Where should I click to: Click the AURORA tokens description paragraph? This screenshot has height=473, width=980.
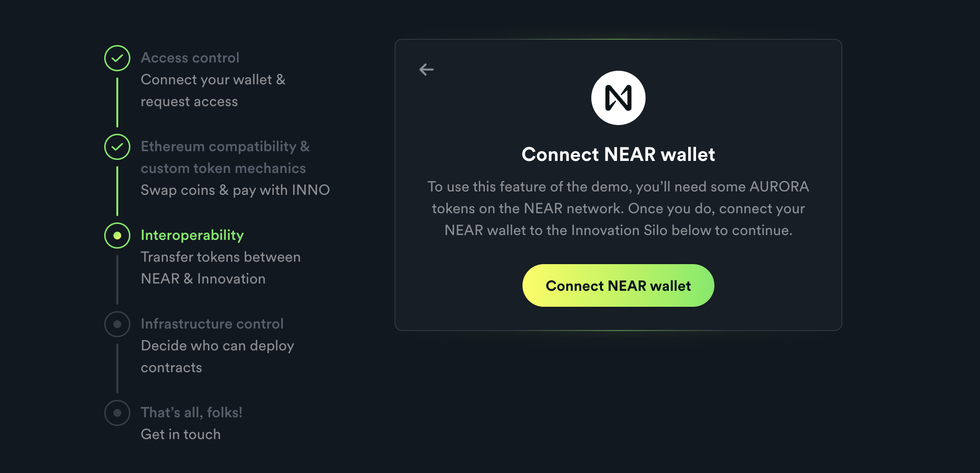tap(618, 208)
